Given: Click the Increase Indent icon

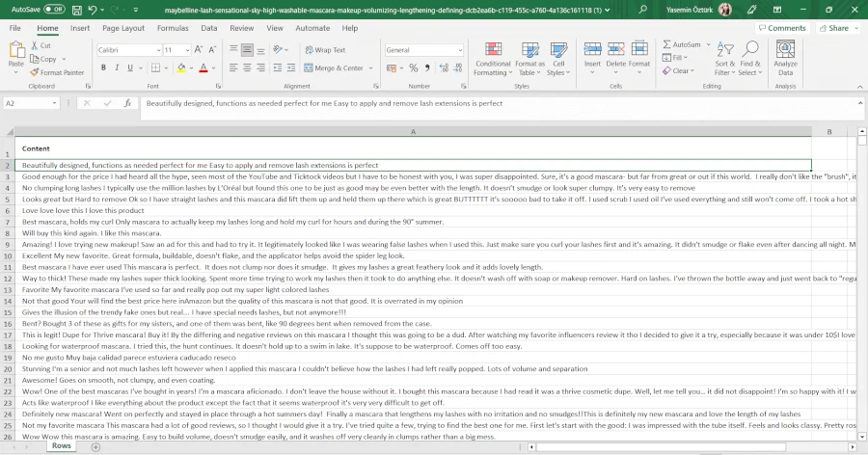Looking at the screenshot, I should coord(291,67).
